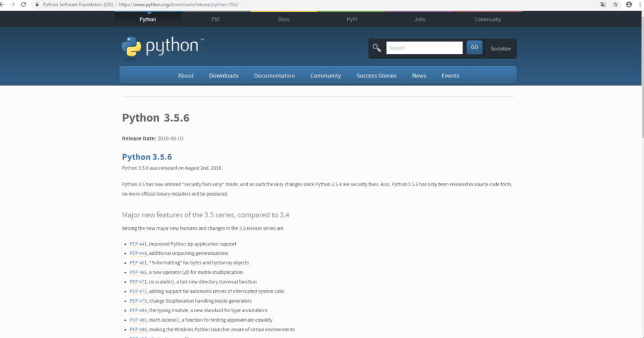Click the GO search button

click(x=474, y=47)
